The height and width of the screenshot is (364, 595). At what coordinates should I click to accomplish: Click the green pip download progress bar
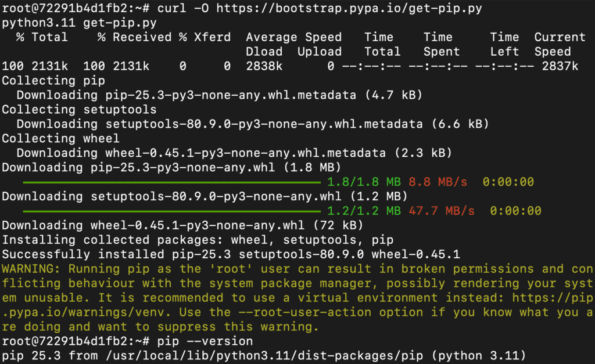[171, 182]
